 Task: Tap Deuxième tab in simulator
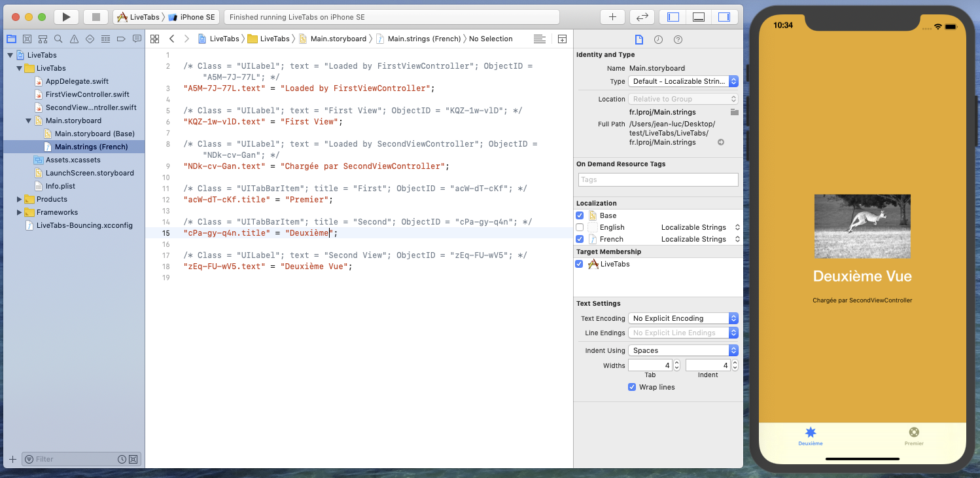click(811, 437)
